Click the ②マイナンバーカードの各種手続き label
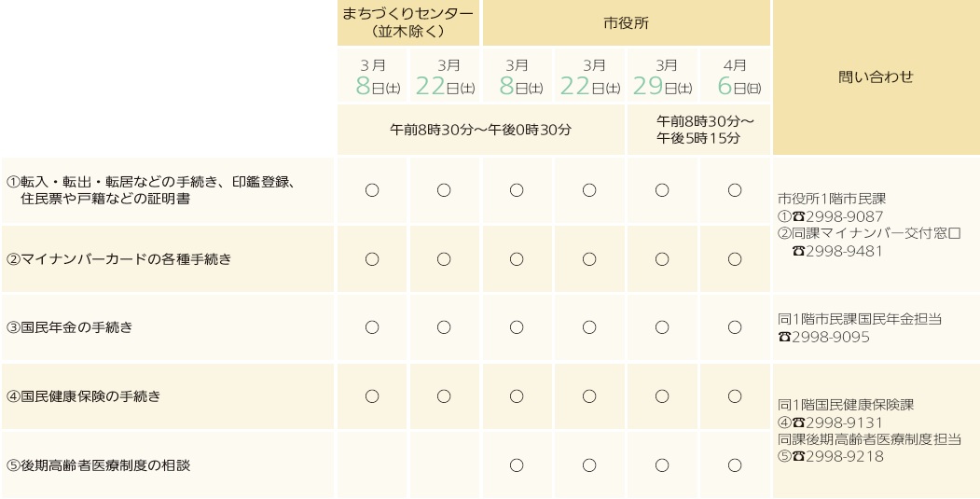The image size is (980, 499). (118, 259)
